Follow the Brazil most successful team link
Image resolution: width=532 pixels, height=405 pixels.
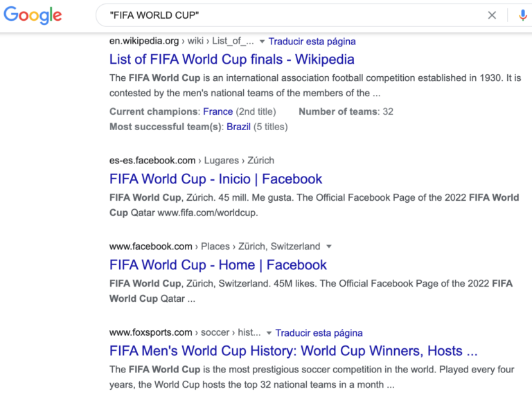(238, 127)
